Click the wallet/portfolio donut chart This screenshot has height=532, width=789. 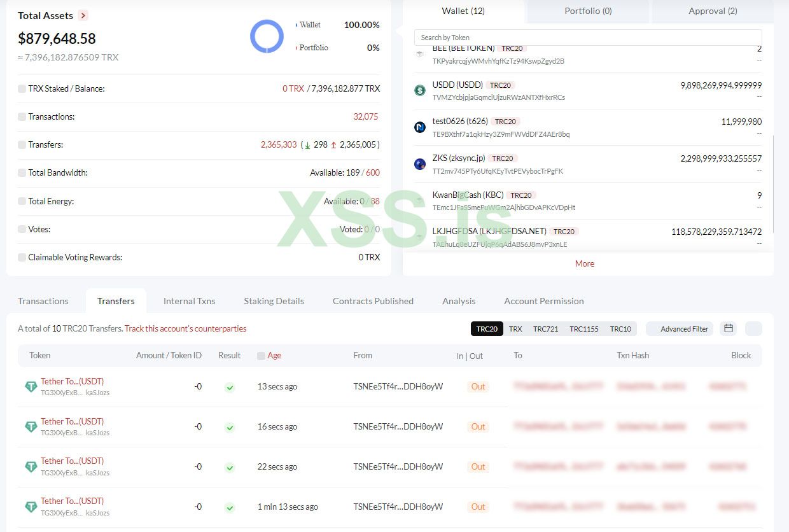[x=267, y=36]
